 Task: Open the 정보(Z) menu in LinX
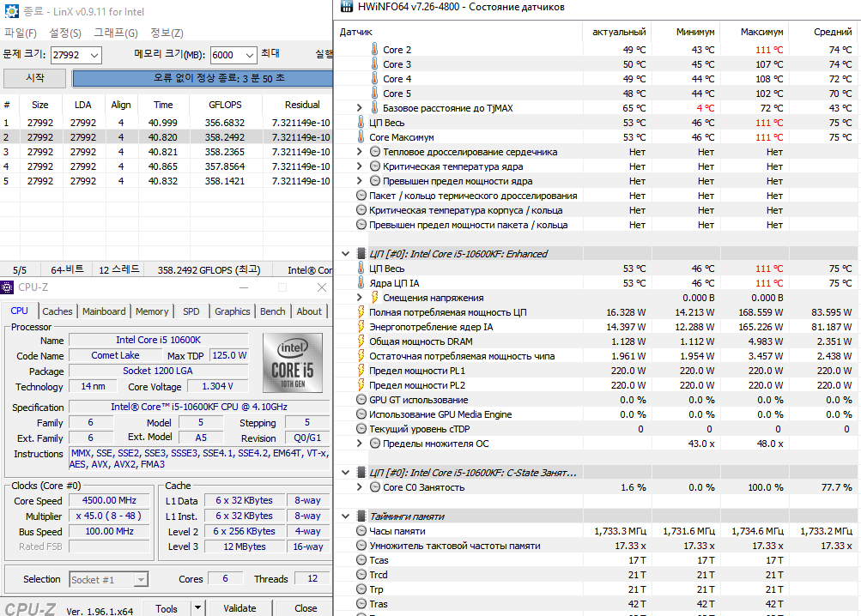pos(167,33)
